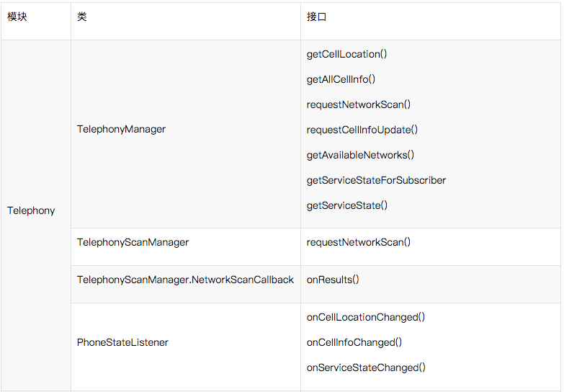
Task: Click requestNetworkScan() in TelephonyScanManager row
Action: 359,242
